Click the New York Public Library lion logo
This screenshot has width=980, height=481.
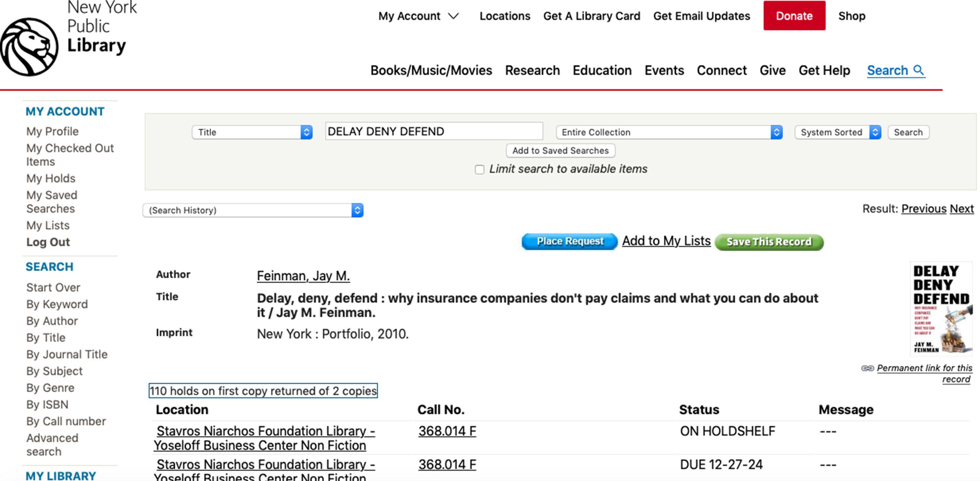(x=29, y=46)
